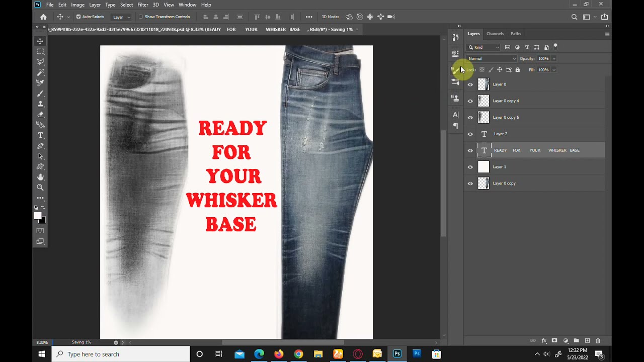The image size is (644, 362).
Task: Enable the Auto-Select checkbox
Action: [78, 17]
